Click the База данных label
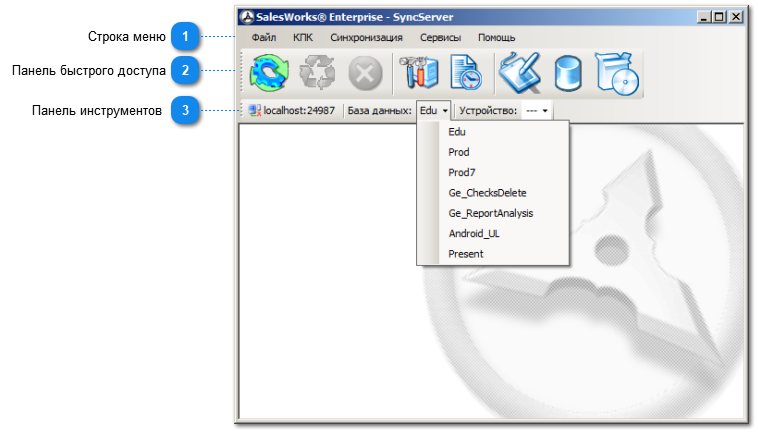The width and height of the screenshot is (758, 433). tap(379, 111)
